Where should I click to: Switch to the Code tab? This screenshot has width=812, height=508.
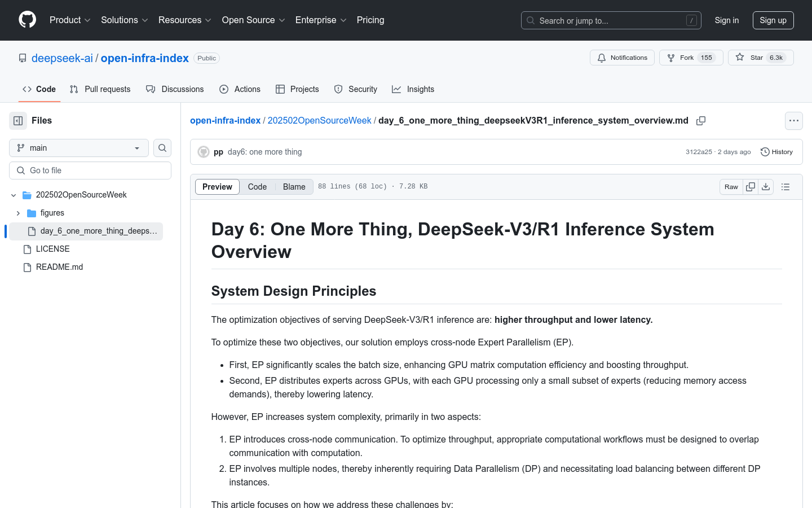pos(39,89)
